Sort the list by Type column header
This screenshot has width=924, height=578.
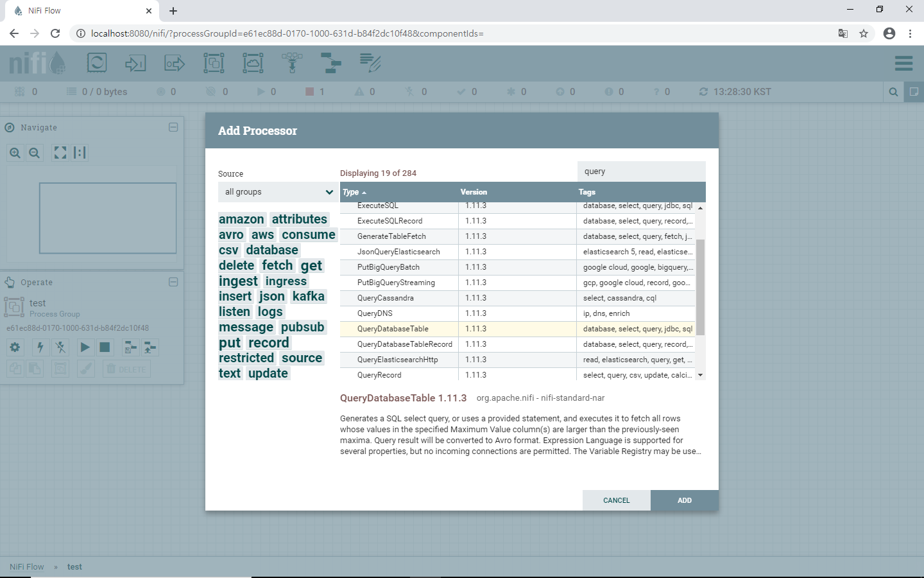[x=398, y=192]
